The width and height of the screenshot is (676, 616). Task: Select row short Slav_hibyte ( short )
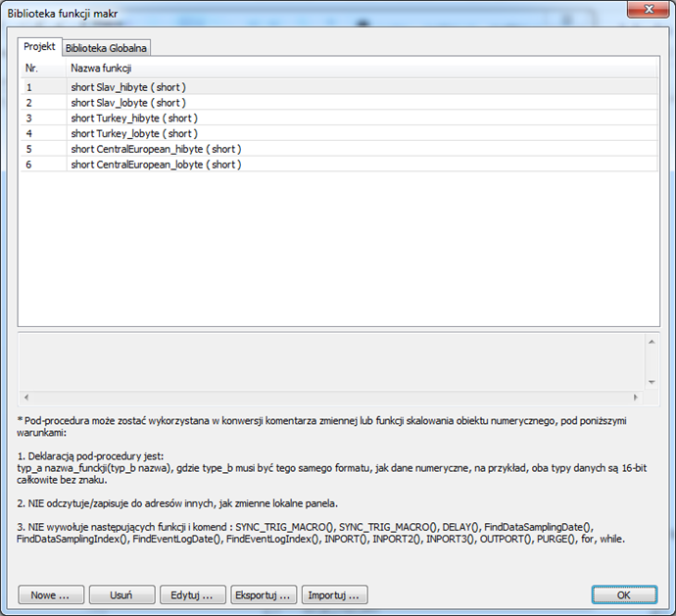339,87
